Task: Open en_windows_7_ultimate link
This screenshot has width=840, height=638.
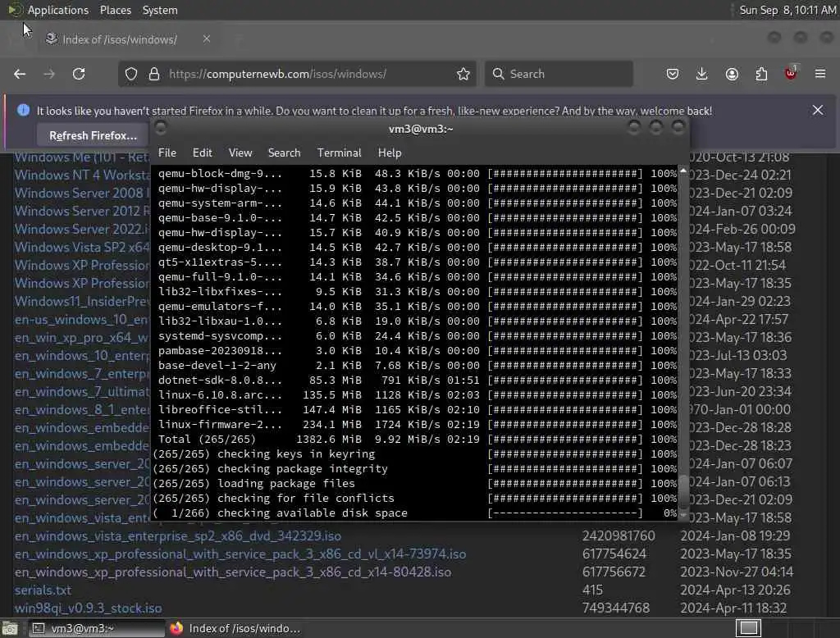Action: (x=83, y=392)
